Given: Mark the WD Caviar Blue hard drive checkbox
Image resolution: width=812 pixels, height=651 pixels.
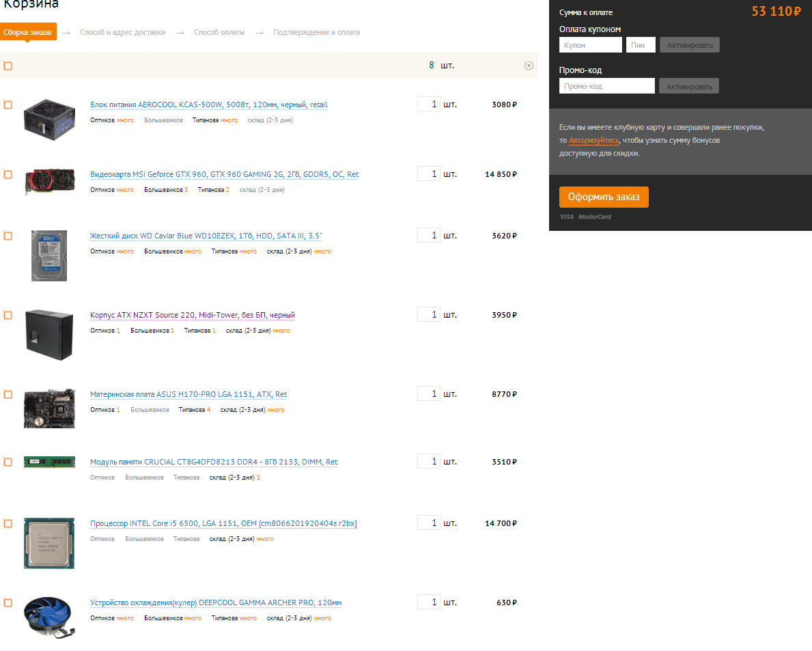Looking at the screenshot, I should (8, 236).
